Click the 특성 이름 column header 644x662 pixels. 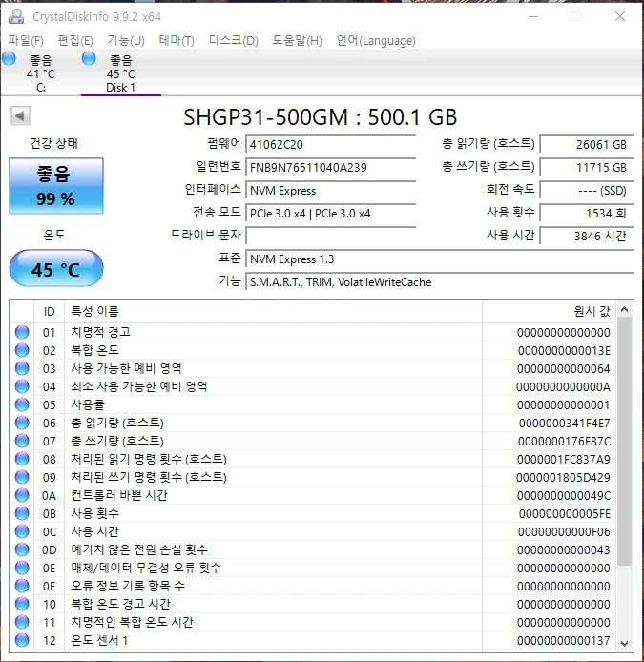273,312
